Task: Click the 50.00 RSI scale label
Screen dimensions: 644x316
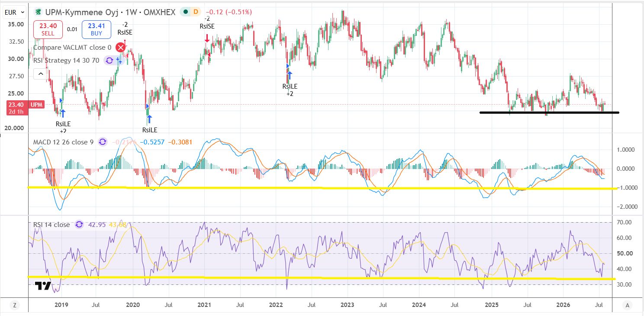Action: point(625,253)
